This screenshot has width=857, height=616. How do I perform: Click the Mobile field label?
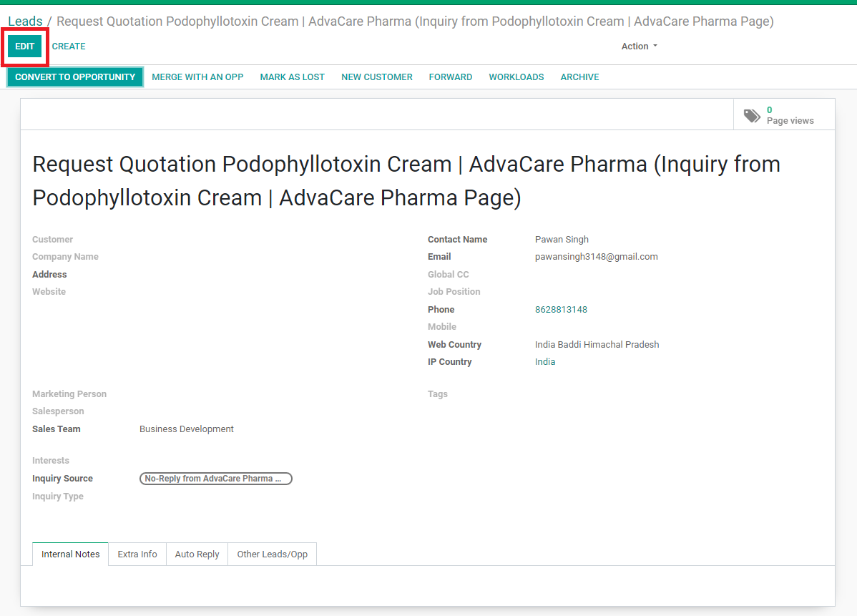point(442,327)
